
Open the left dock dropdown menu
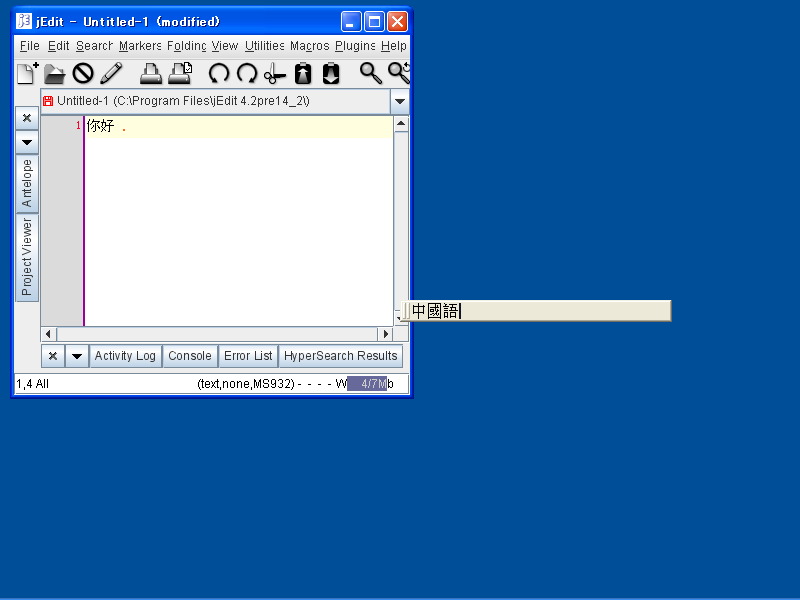pyautogui.click(x=27, y=142)
